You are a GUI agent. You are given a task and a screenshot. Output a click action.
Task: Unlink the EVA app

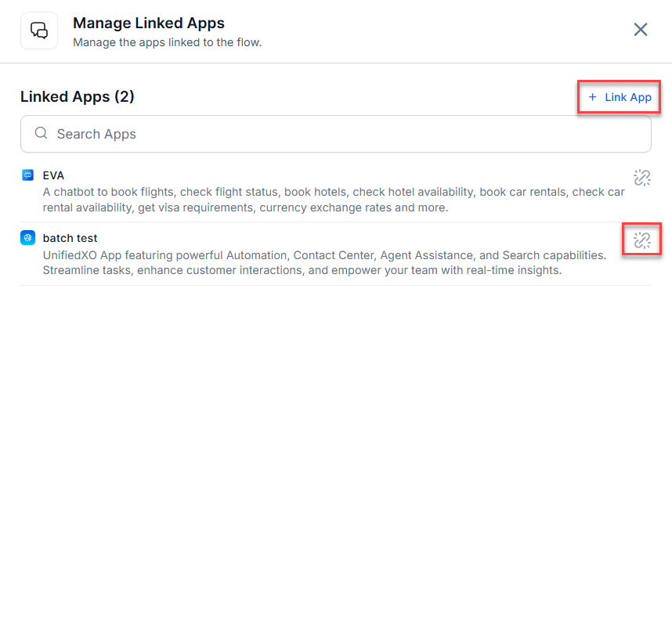641,178
